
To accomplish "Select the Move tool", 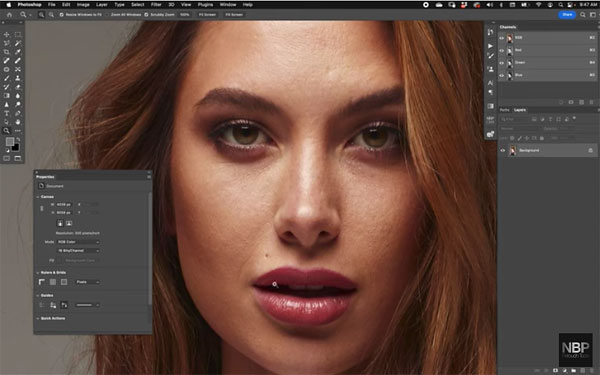I will 7,34.
